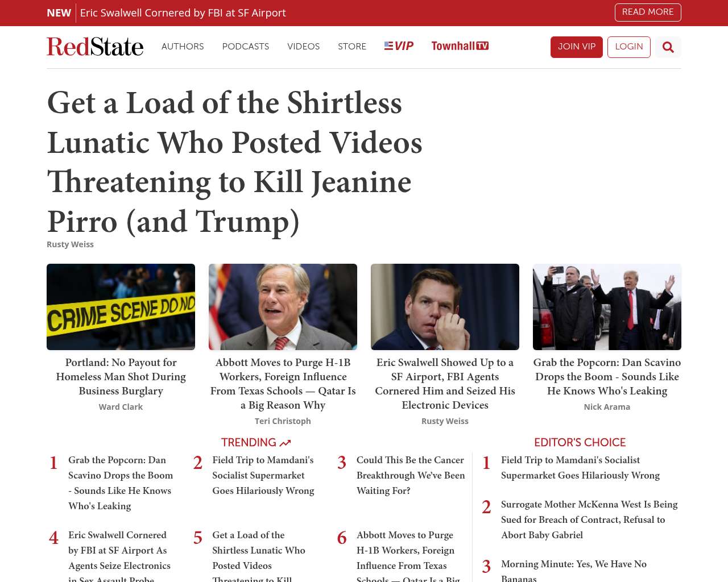Open Surrogate Mother McKenna West article
This screenshot has width=728, height=582.
click(x=589, y=519)
